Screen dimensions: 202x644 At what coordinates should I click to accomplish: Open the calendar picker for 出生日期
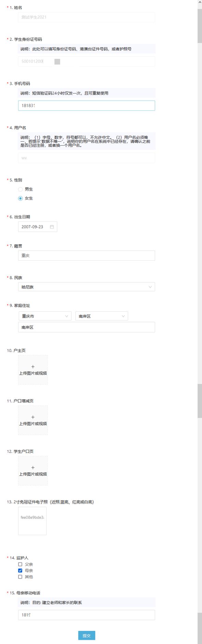[51, 226]
